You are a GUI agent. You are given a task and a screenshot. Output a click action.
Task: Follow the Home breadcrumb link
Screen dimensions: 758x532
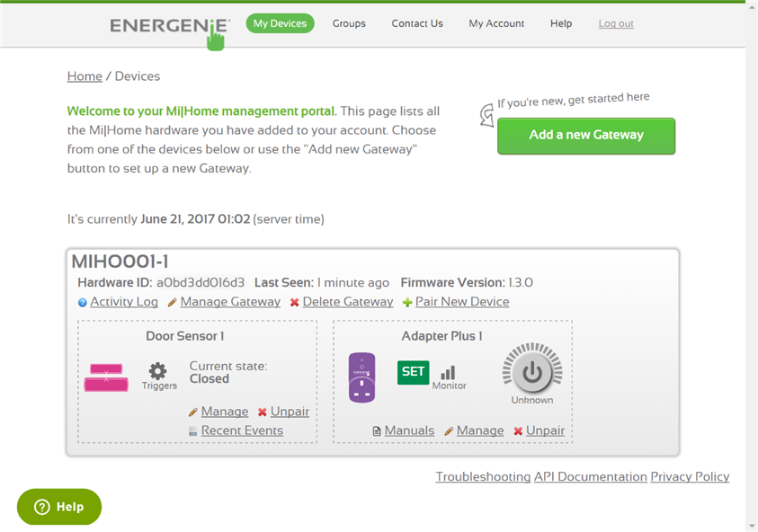[85, 75]
